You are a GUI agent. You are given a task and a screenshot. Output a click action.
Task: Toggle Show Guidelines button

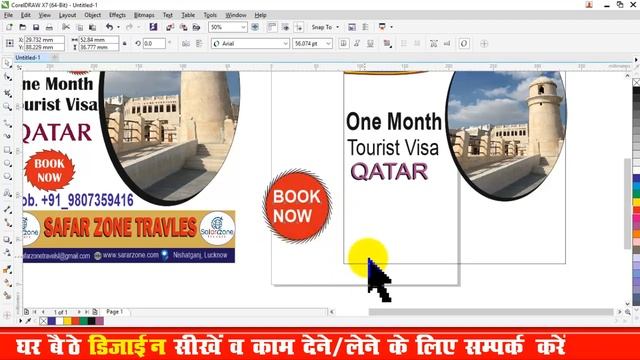(299, 27)
